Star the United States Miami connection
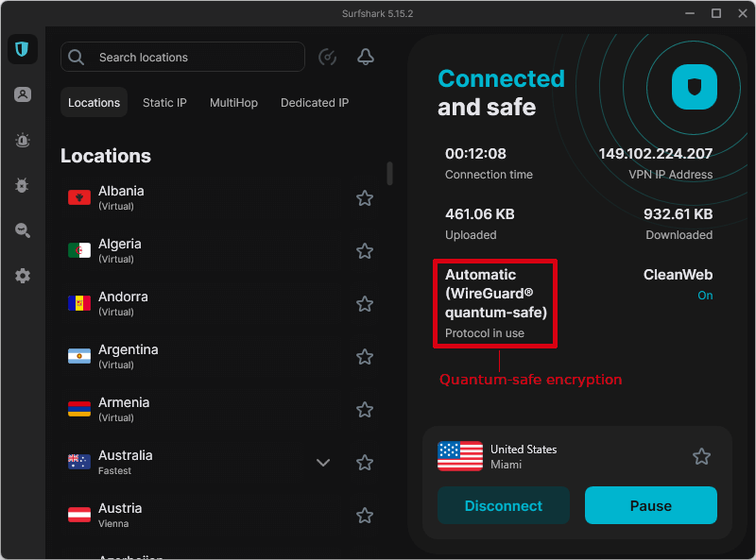 pyautogui.click(x=701, y=456)
